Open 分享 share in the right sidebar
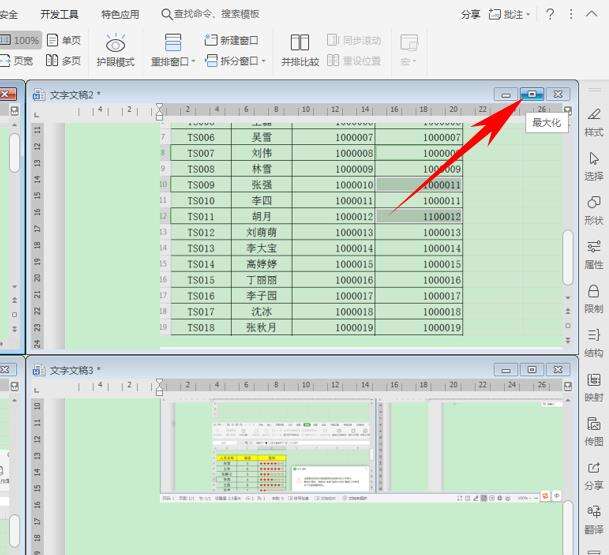The width and height of the screenshot is (609, 555). pyautogui.click(x=594, y=476)
